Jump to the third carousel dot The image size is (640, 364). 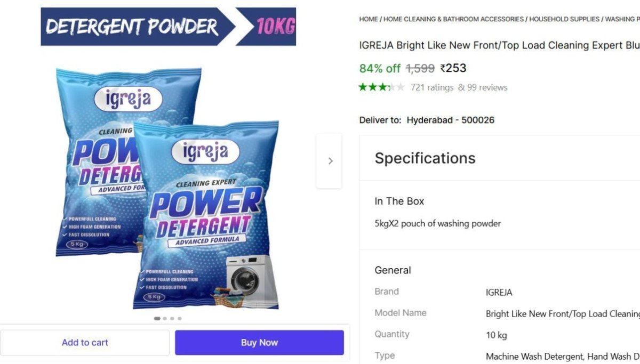(172, 318)
